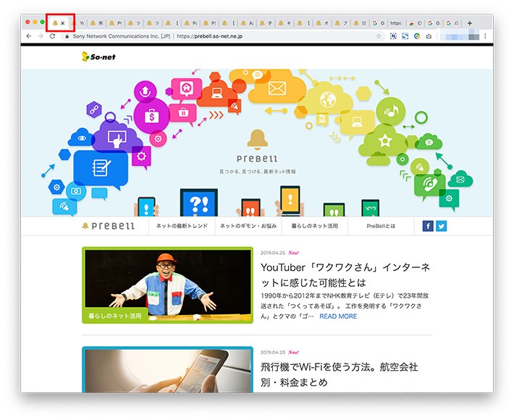The height and width of the screenshot is (420, 514).
Task: Open 暮らしのネット活用 menu
Action: (x=315, y=226)
